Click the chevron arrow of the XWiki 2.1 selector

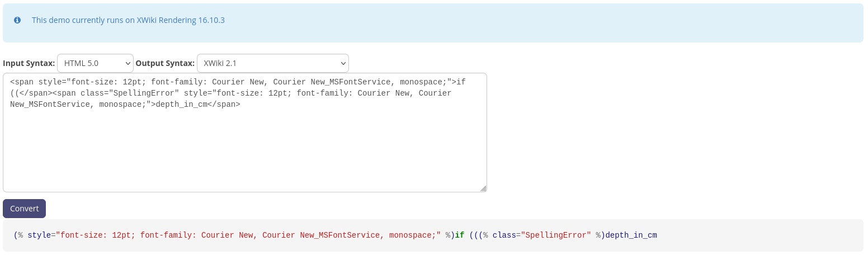click(x=342, y=64)
